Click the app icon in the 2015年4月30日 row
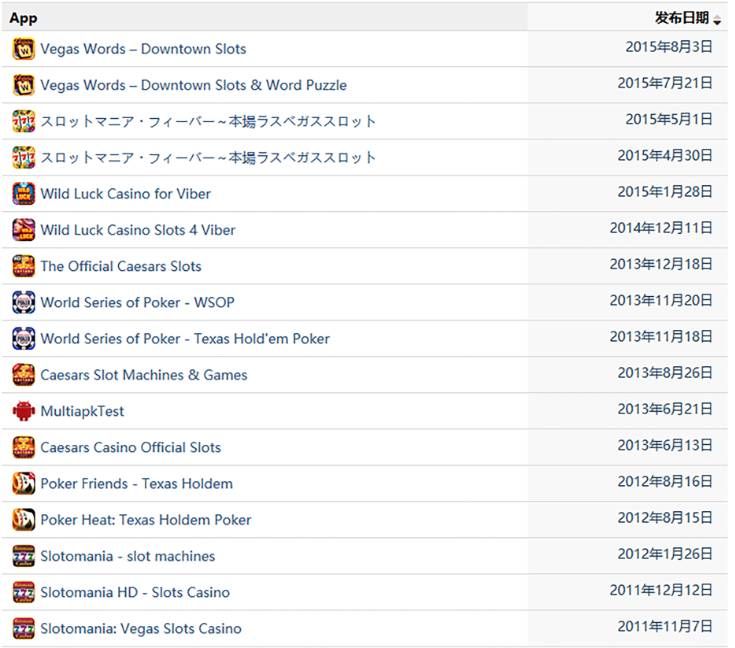 23,158
